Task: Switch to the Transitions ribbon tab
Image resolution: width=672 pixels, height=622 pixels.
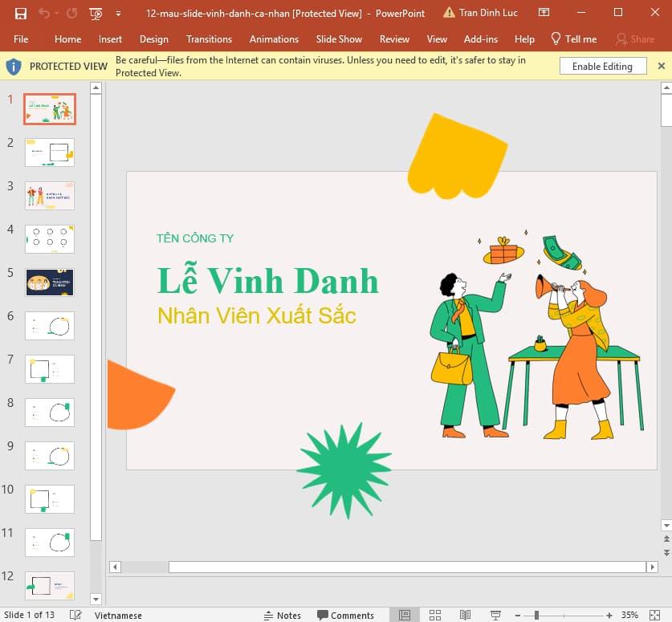Action: (x=209, y=39)
